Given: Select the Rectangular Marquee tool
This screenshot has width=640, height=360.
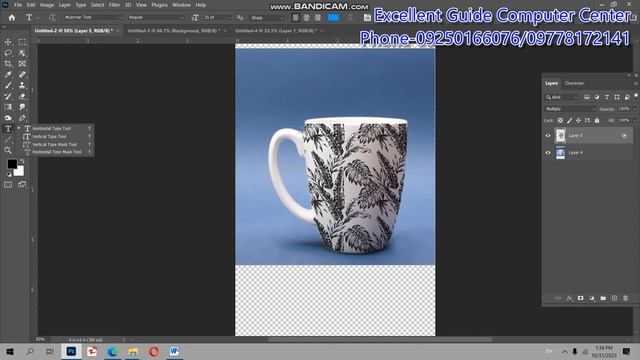Looking at the screenshot, I should tap(22, 42).
